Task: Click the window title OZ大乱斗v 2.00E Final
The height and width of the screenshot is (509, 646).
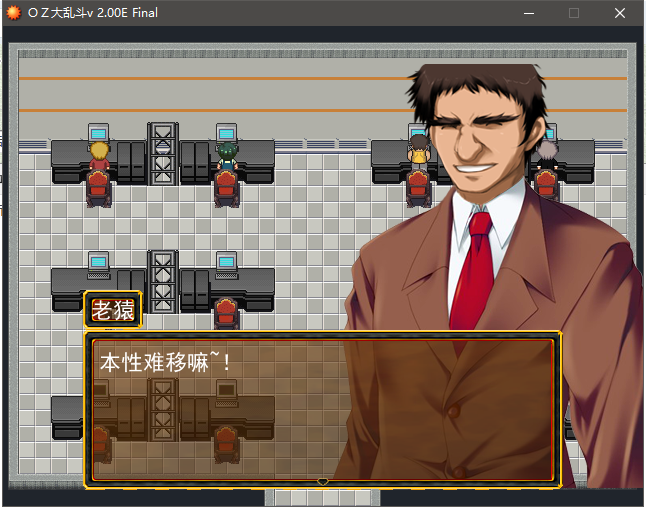Action: pos(93,13)
